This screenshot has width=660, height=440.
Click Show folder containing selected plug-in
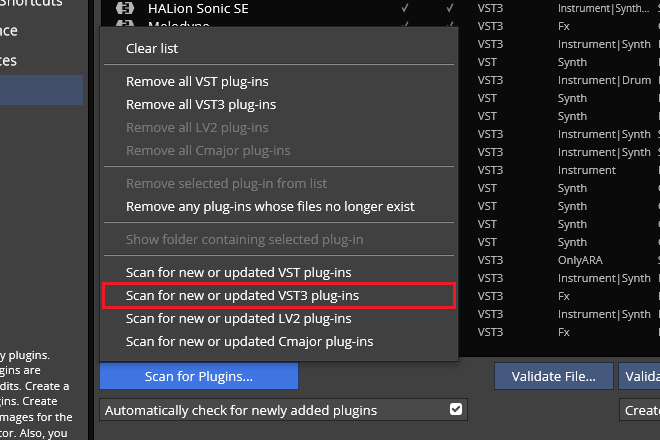[x=244, y=240]
